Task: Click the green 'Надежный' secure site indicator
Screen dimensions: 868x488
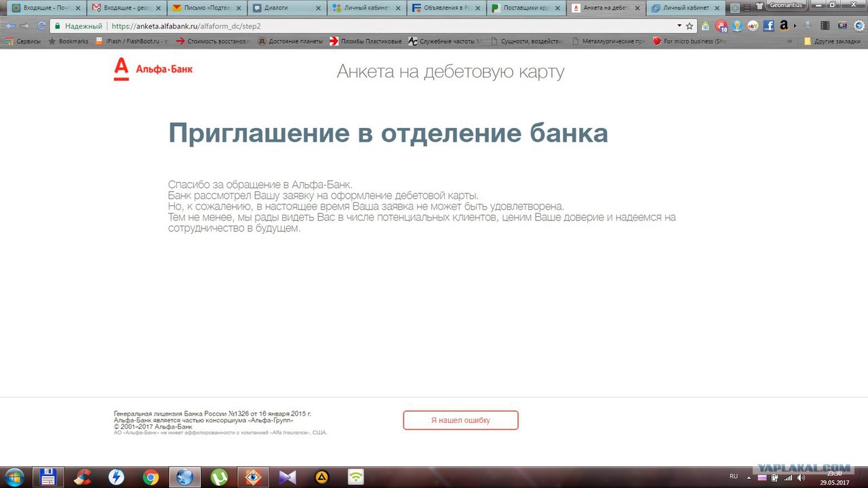Action: point(78,26)
